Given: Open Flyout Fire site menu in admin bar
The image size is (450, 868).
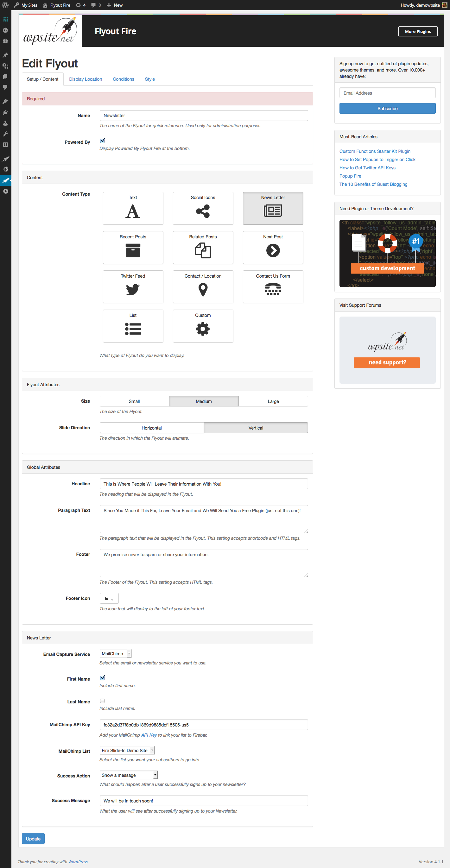Looking at the screenshot, I should (57, 5).
